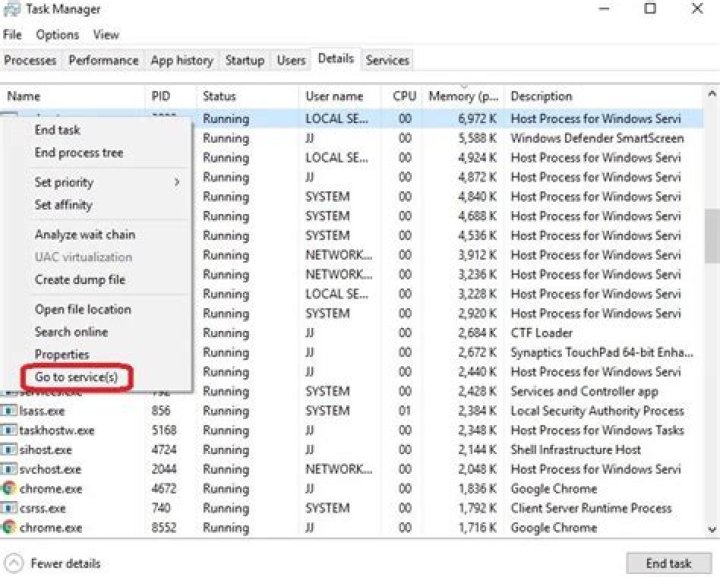
Task: Click the Task Manager title bar icon
Action: click(11, 9)
